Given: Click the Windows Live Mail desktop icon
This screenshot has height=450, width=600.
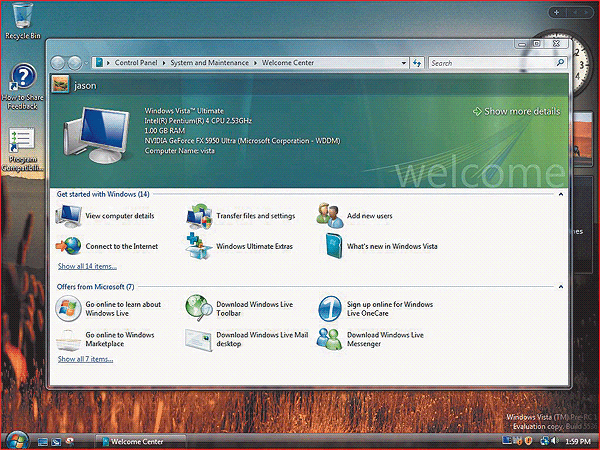Looking at the screenshot, I should pos(199,340).
